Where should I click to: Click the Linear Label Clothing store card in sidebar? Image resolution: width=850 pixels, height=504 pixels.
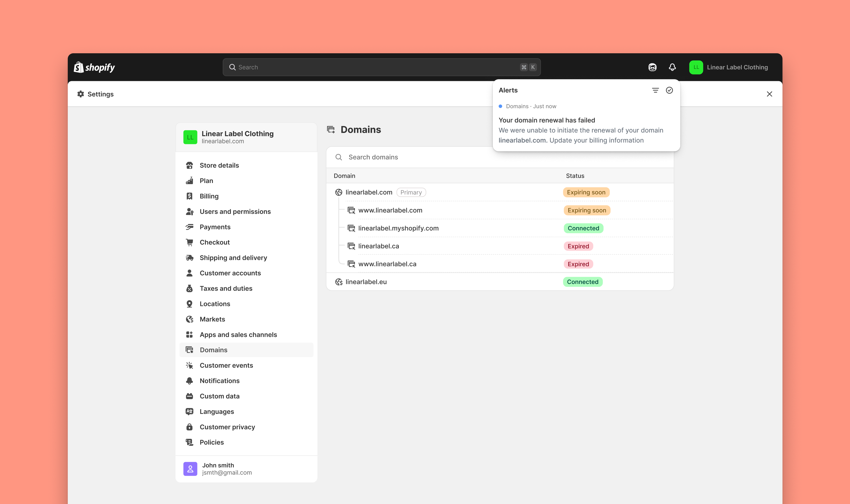tap(246, 137)
